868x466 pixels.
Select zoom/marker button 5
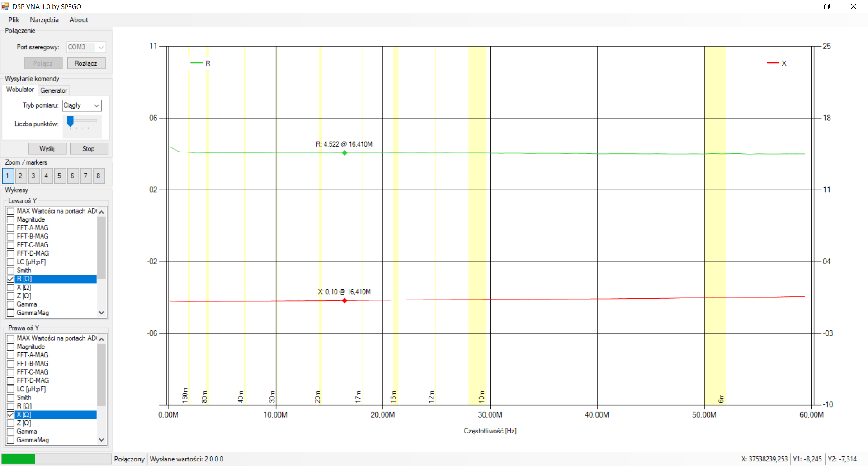[59, 176]
